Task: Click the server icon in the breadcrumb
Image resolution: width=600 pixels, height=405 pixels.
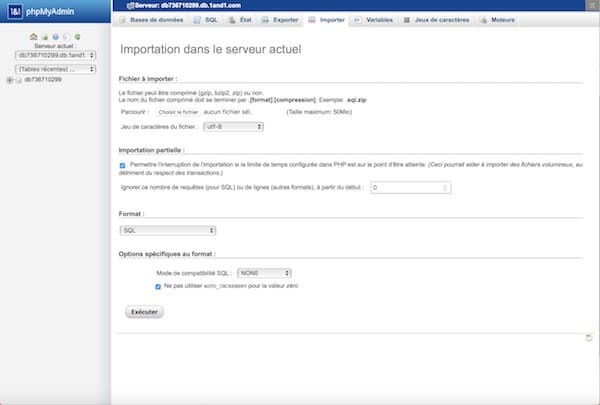Action: pos(118,6)
